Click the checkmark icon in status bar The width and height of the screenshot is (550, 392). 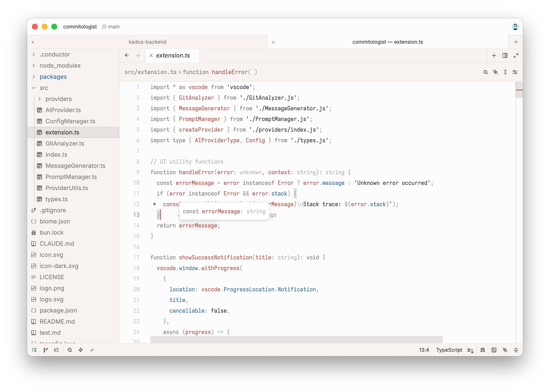coord(92,350)
